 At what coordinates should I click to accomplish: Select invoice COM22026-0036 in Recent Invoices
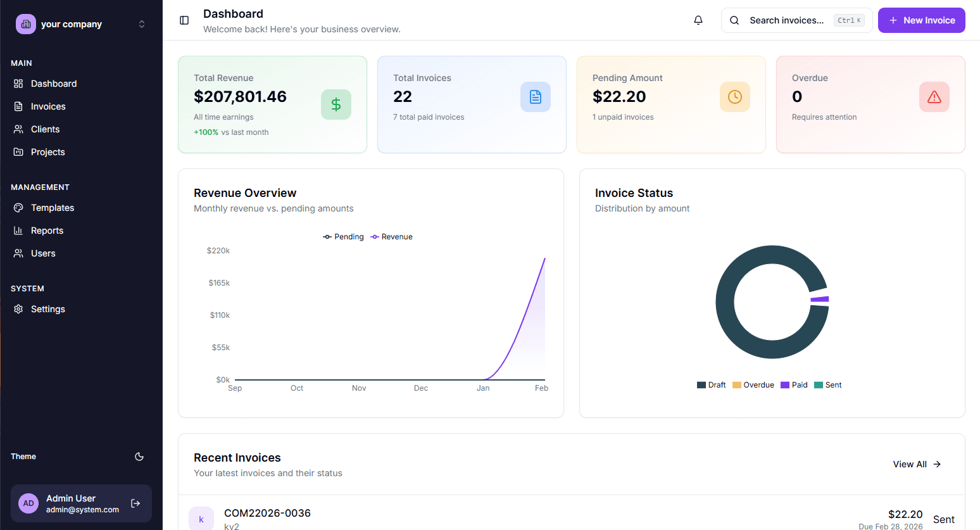[x=267, y=513]
